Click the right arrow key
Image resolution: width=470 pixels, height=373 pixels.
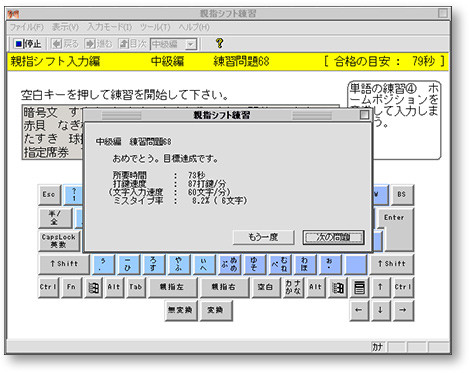pos(403,311)
